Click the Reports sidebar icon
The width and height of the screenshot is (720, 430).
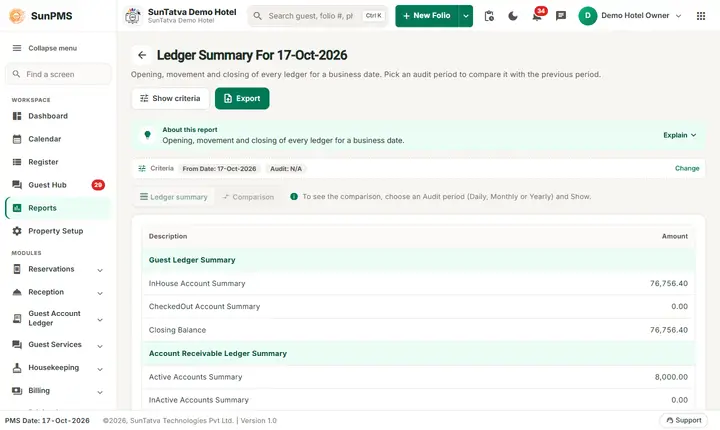(17, 208)
